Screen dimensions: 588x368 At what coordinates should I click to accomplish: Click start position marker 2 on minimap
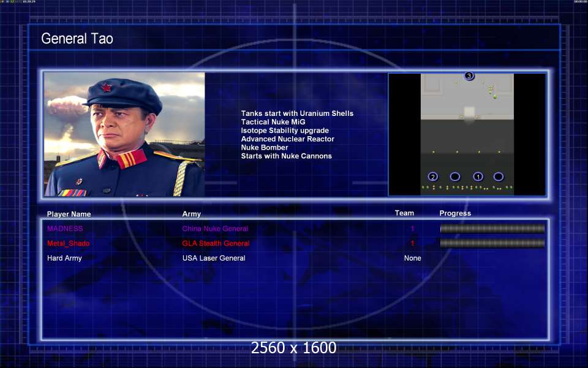click(433, 177)
